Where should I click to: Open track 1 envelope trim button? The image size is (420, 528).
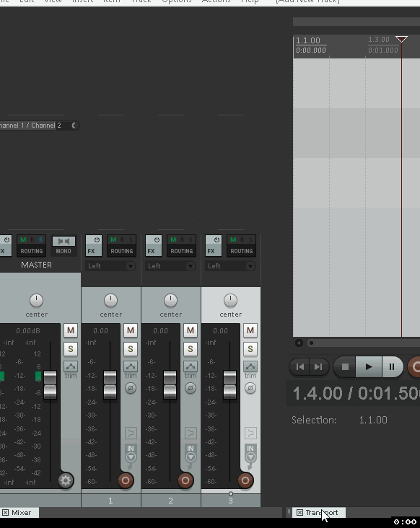coord(131,366)
